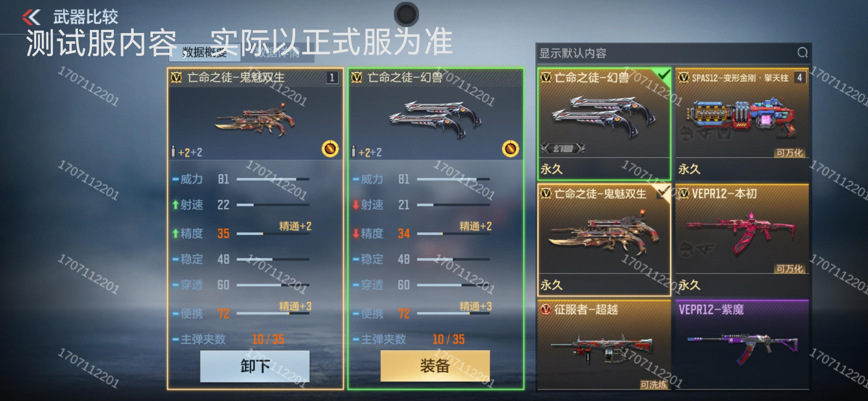The width and height of the screenshot is (868, 401).
Task: Toggle checkmark on 亡命之徒-鬼魅双生 tile
Action: (663, 192)
